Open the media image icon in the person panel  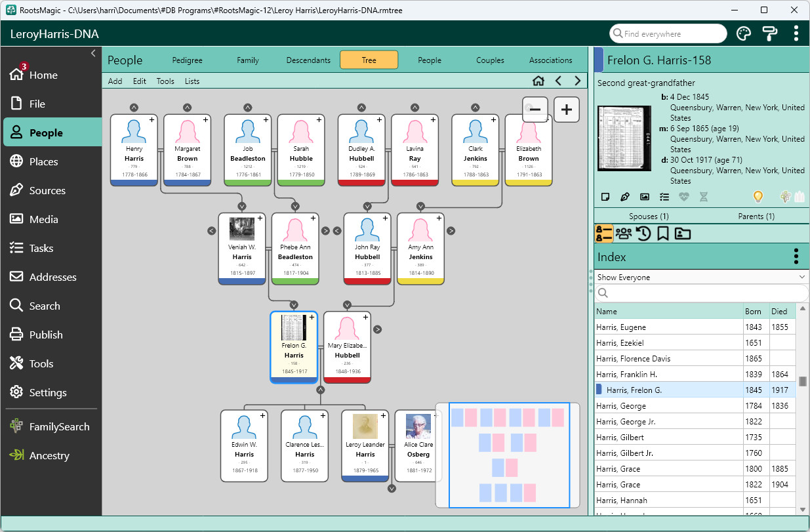(645, 196)
